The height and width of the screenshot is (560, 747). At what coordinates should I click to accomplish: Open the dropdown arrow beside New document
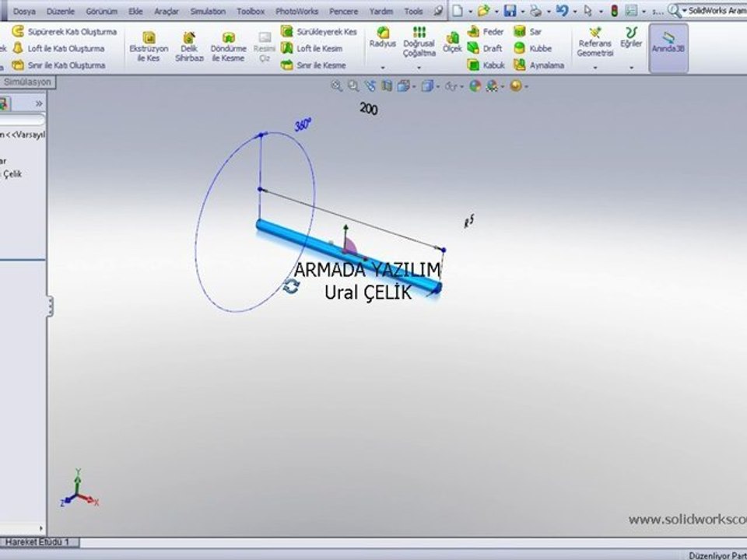pyautogui.click(x=470, y=12)
